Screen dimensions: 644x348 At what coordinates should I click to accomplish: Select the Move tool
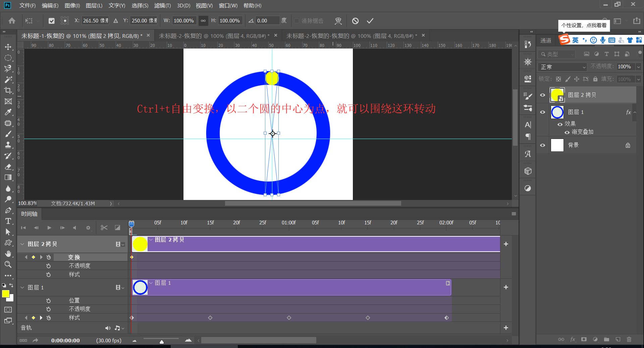pyautogui.click(x=8, y=47)
